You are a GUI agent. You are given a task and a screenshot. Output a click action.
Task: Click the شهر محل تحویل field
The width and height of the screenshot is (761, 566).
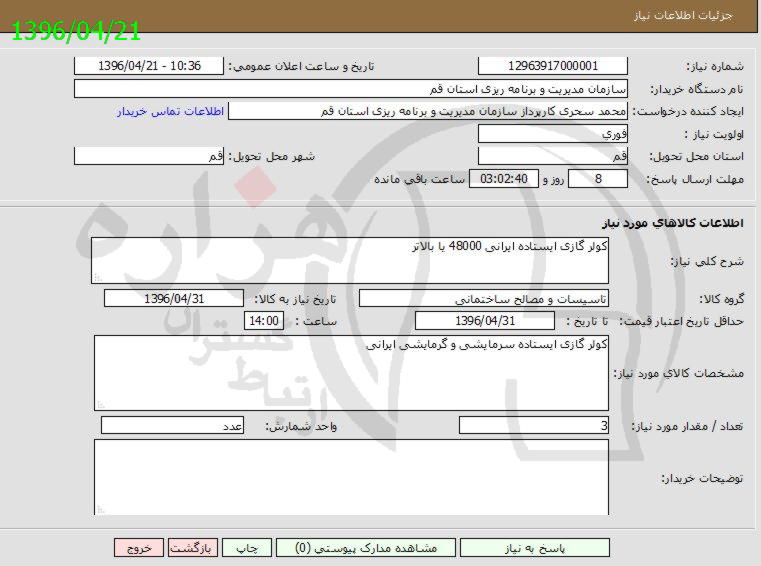tap(149, 156)
